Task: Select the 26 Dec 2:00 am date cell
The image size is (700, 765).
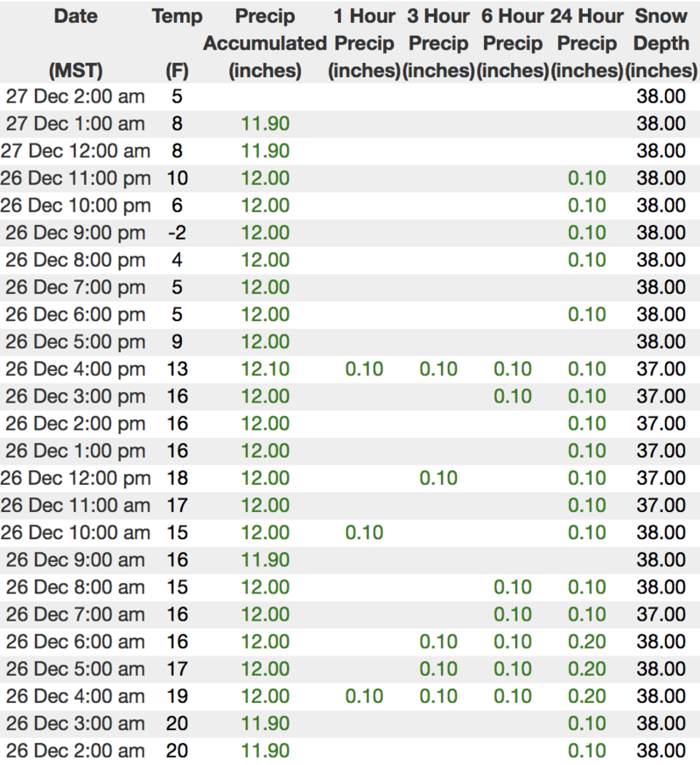Action: pyautogui.click(x=75, y=750)
